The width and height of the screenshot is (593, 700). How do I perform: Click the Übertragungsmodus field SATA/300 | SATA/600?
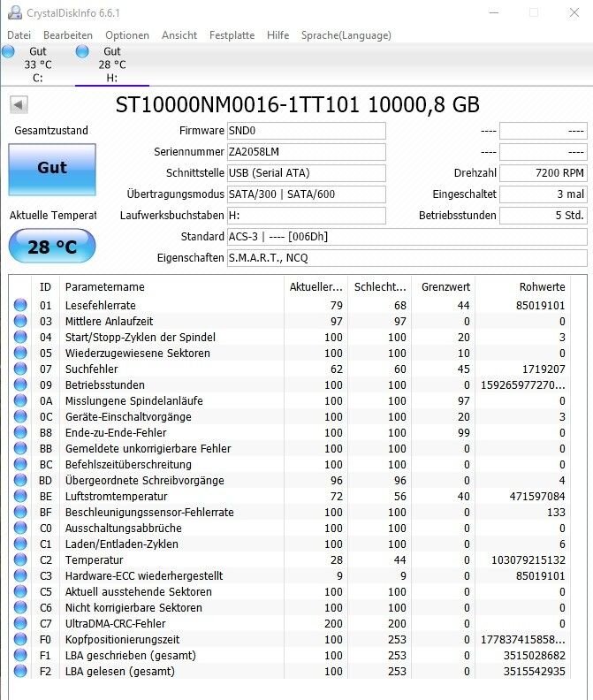tap(307, 194)
